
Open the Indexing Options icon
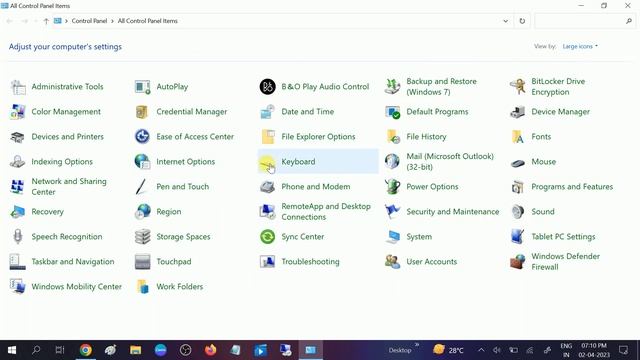18,162
